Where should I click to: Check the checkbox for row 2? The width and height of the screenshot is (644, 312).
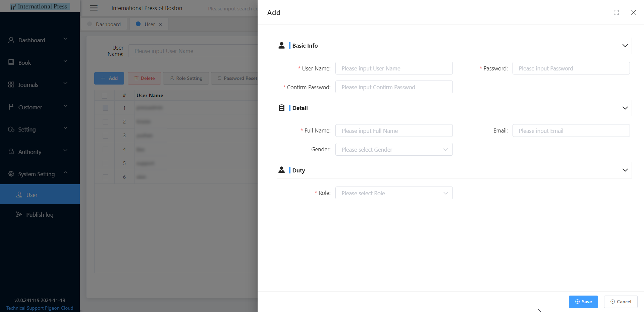click(x=105, y=121)
